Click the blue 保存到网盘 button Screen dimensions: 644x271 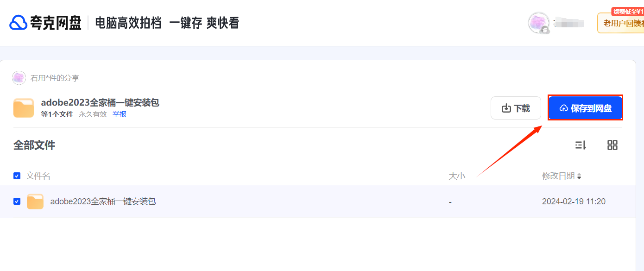tap(585, 108)
